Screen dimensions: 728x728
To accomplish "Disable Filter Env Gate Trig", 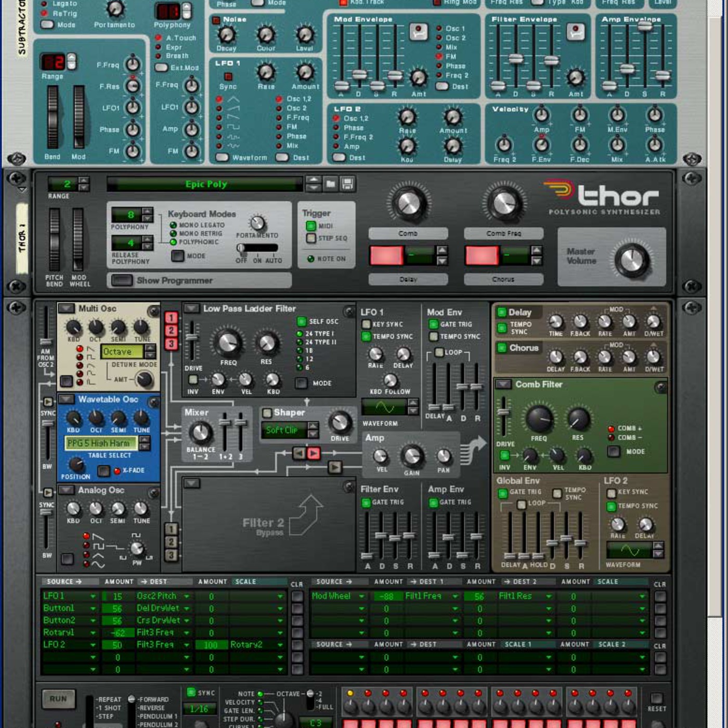I will 366,502.
